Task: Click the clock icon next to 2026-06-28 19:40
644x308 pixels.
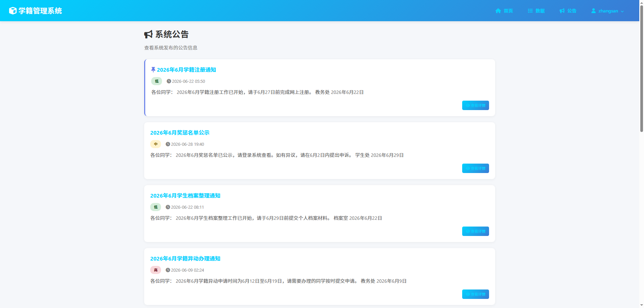Action: click(x=168, y=144)
